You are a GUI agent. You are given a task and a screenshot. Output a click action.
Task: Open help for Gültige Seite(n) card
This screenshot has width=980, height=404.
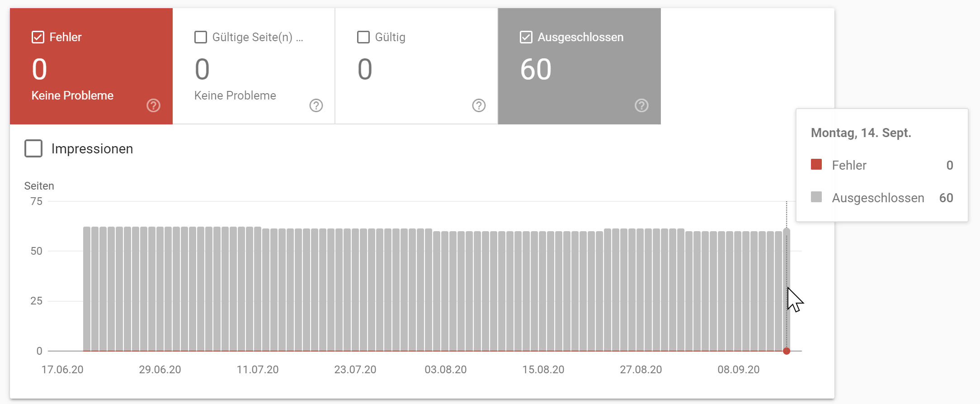coord(316,105)
